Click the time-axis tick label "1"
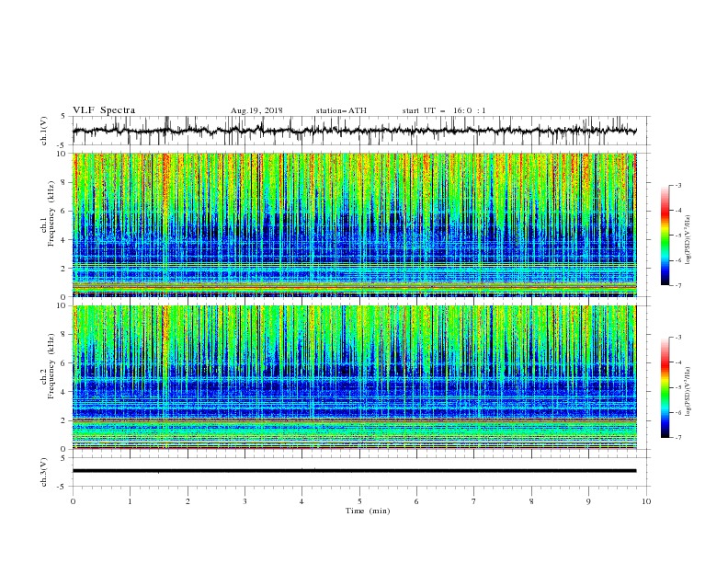Image resolution: width=728 pixels, height=563 pixels. [x=130, y=501]
